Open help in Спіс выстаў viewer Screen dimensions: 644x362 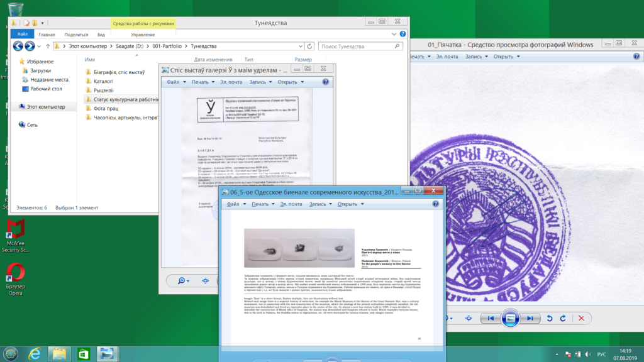click(326, 82)
